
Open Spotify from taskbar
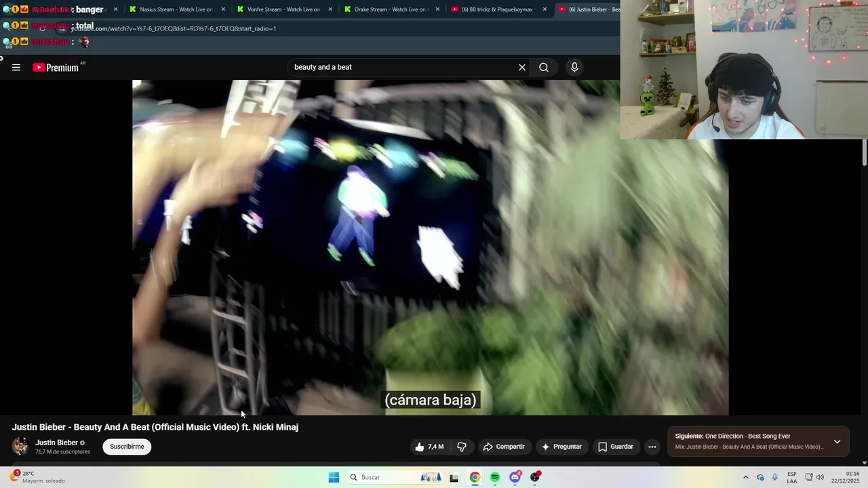pos(495,477)
